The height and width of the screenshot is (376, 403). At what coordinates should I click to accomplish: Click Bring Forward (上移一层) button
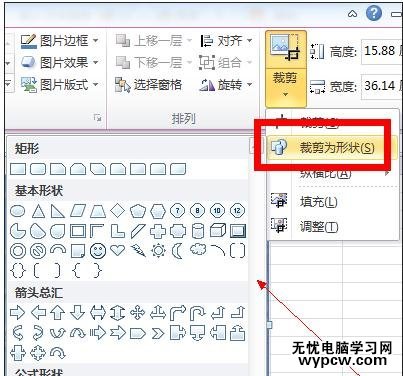[153, 41]
